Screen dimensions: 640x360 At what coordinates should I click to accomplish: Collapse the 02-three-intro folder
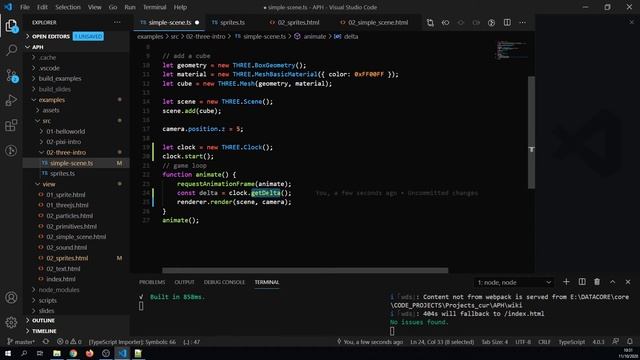[x=66, y=152]
